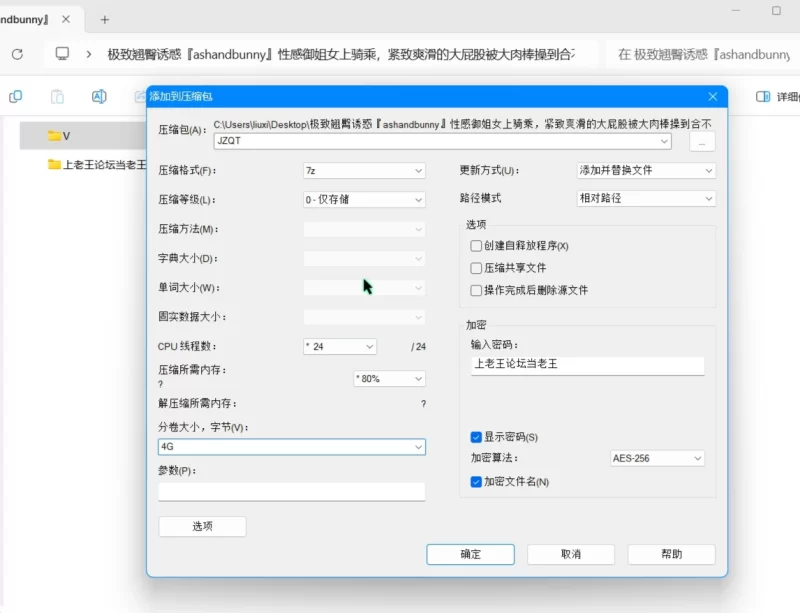800x613 pixels.
Task: Click the browse button beside archive path
Action: (702, 142)
